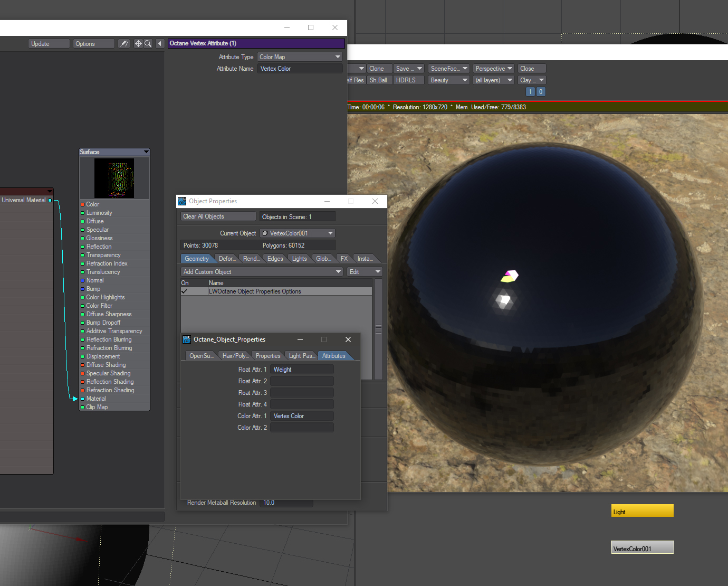Toggle the Sh.Ball preview button
The width and height of the screenshot is (728, 586).
pos(379,80)
